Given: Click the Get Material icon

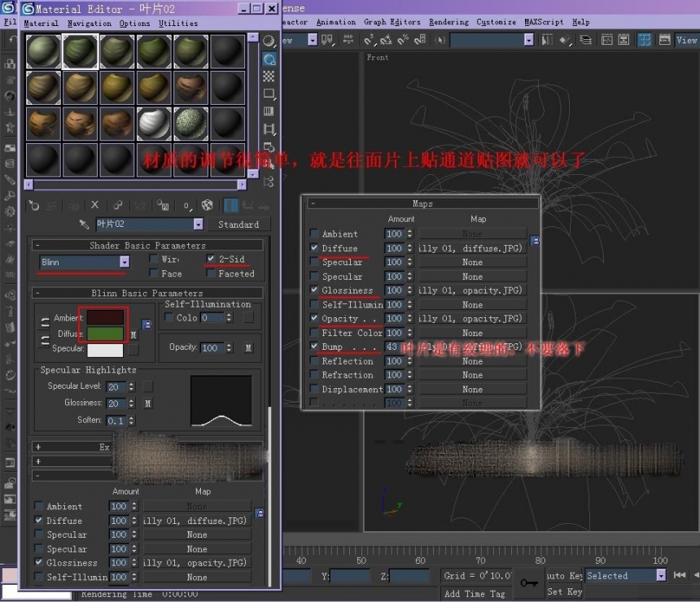Looking at the screenshot, I should point(34,205).
